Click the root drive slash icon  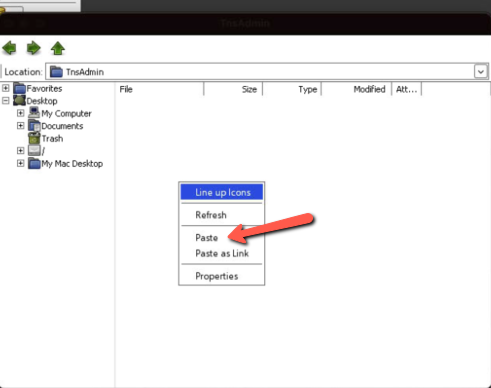(x=34, y=151)
